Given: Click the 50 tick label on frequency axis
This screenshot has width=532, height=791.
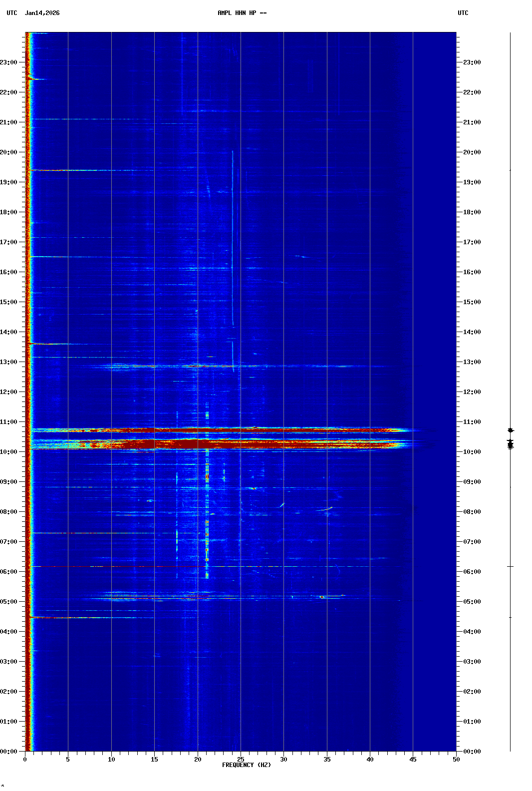Looking at the screenshot, I should (456, 760).
